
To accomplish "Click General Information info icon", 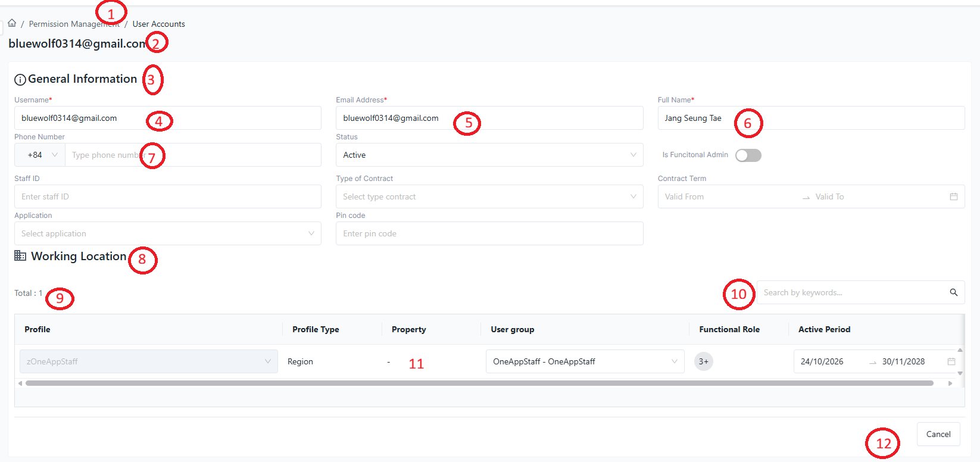I will click(20, 79).
